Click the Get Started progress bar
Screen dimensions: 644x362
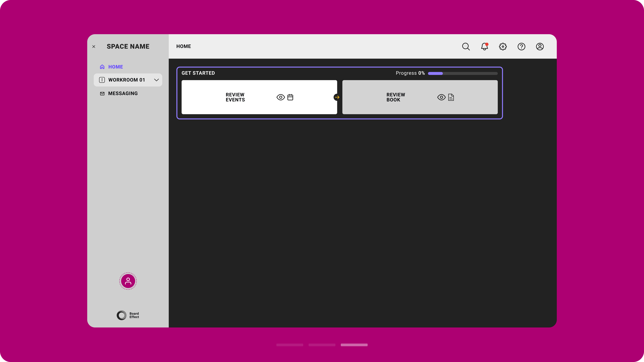463,73
